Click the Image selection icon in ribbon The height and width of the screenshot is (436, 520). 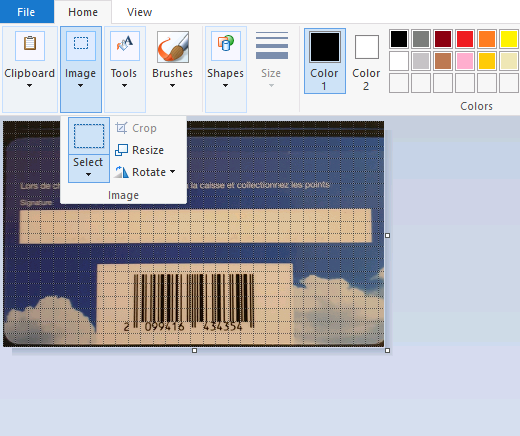tap(81, 46)
